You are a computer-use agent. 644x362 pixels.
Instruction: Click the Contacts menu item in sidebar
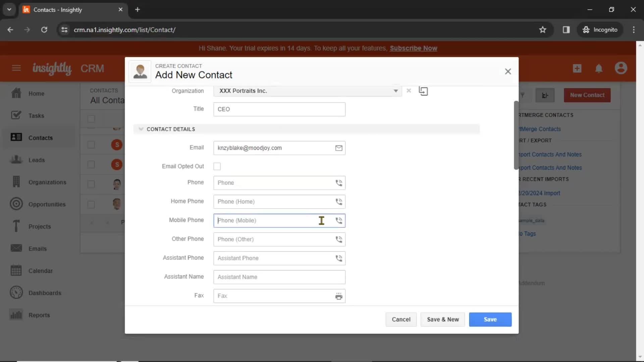(x=40, y=137)
